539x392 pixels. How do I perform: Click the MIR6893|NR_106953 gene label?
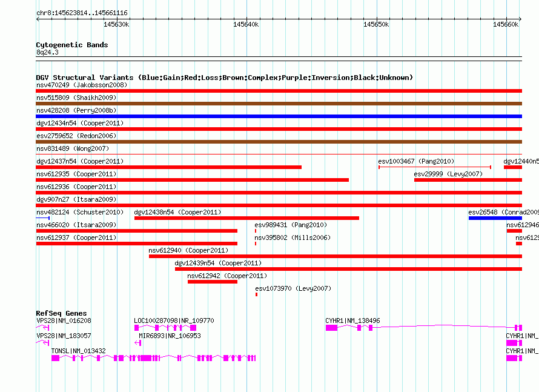[x=170, y=336]
